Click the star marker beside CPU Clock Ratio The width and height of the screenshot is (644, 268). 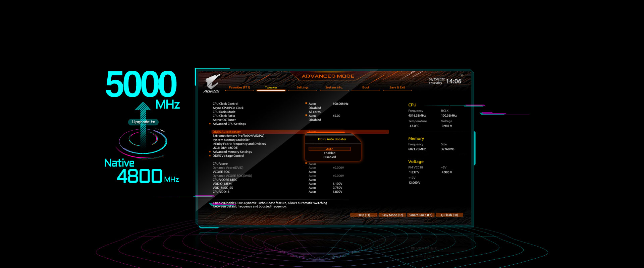pyautogui.click(x=306, y=115)
